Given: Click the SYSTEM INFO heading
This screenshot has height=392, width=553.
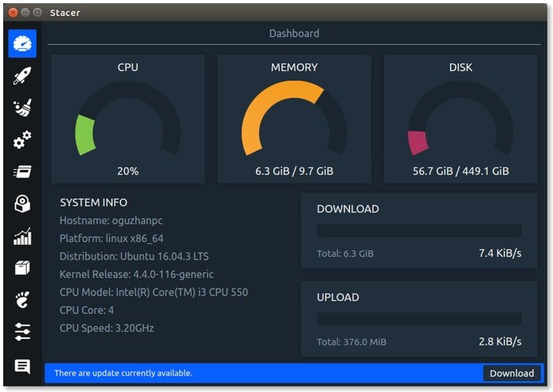Looking at the screenshot, I should pos(93,202).
